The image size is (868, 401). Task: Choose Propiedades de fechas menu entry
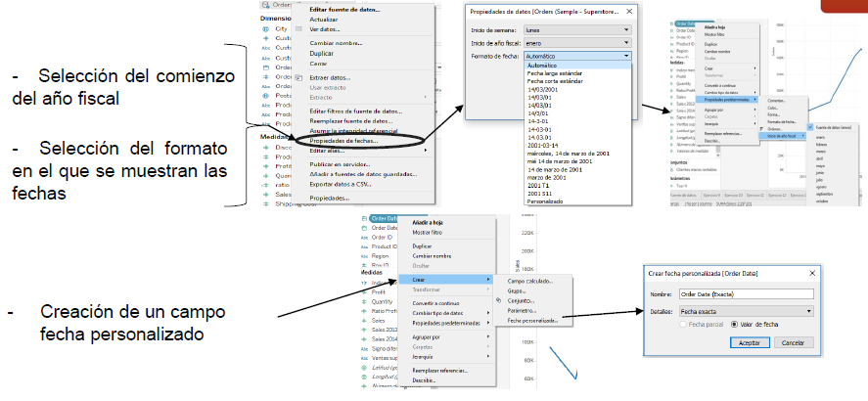click(x=344, y=141)
